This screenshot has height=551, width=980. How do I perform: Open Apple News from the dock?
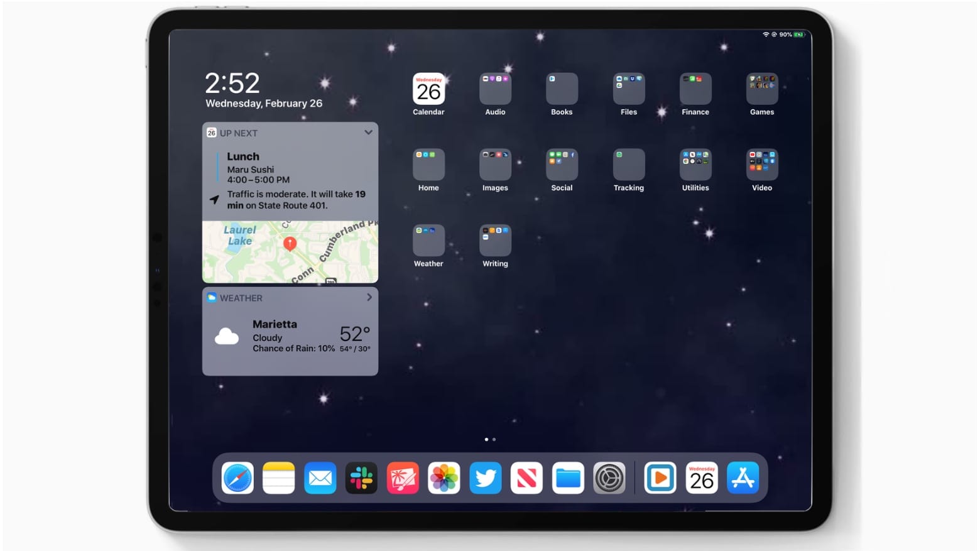[526, 477]
